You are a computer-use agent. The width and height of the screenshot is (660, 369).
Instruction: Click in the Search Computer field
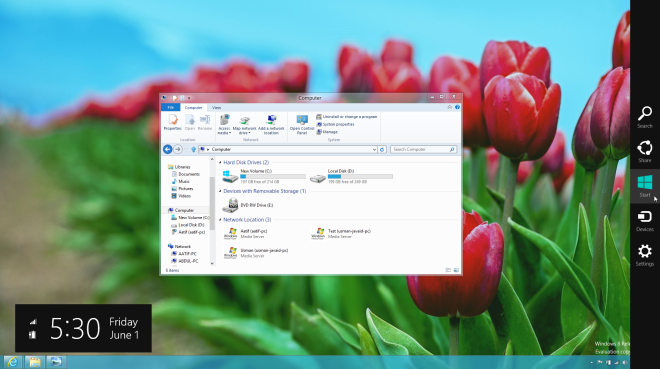pos(423,149)
